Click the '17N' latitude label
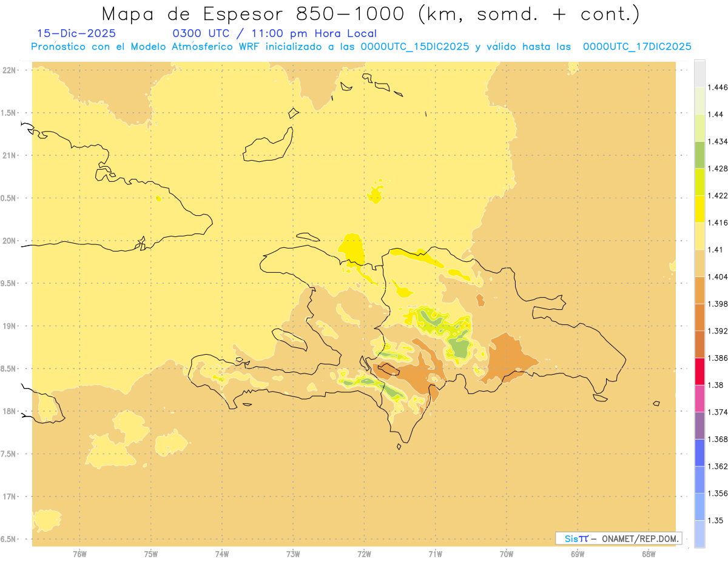 pos(9,497)
